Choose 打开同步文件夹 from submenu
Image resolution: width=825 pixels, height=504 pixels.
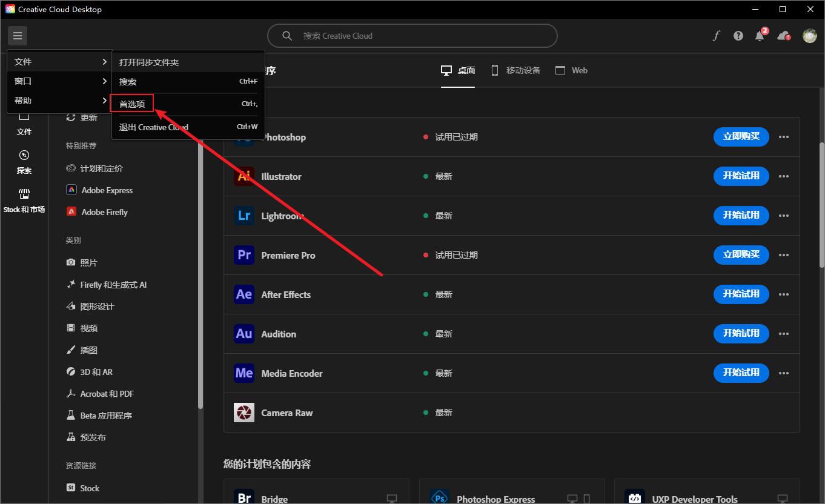(x=188, y=62)
